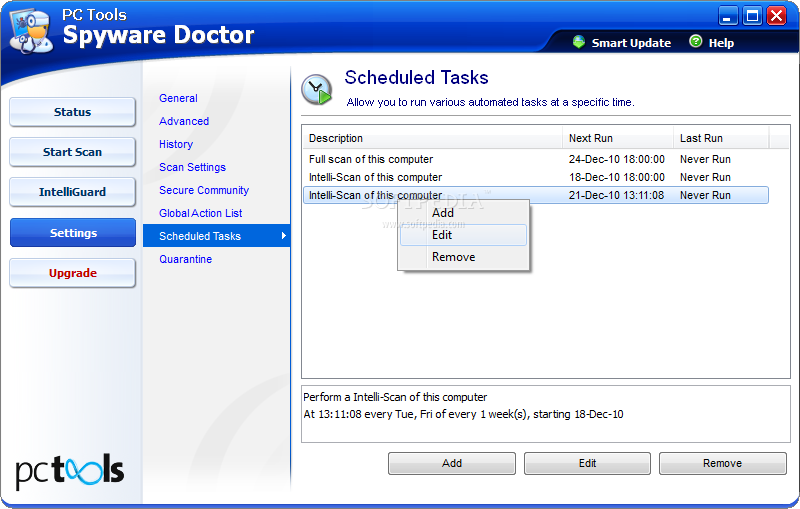Choose Add from the context menu
Screen dimensions: 800x509
click(463, 213)
